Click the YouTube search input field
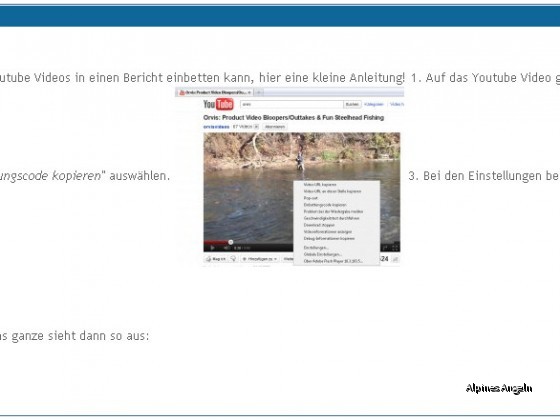This screenshot has width=560, height=420. (x=291, y=104)
